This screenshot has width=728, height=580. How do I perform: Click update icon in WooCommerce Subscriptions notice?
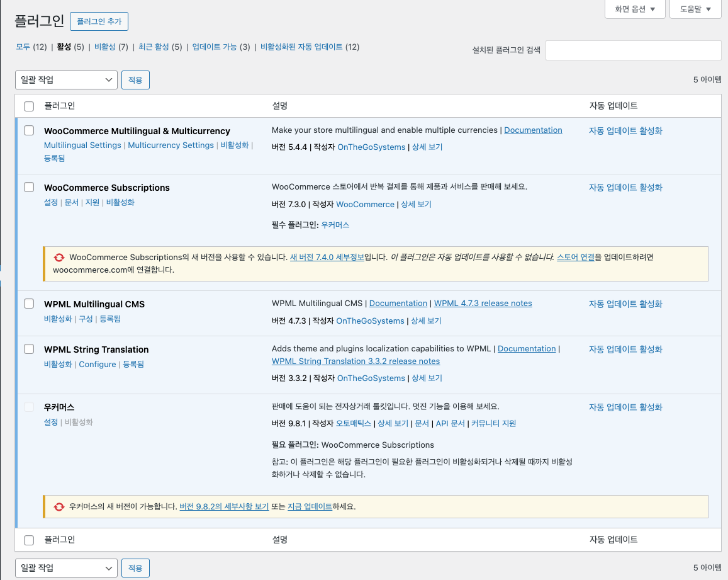[59, 258]
